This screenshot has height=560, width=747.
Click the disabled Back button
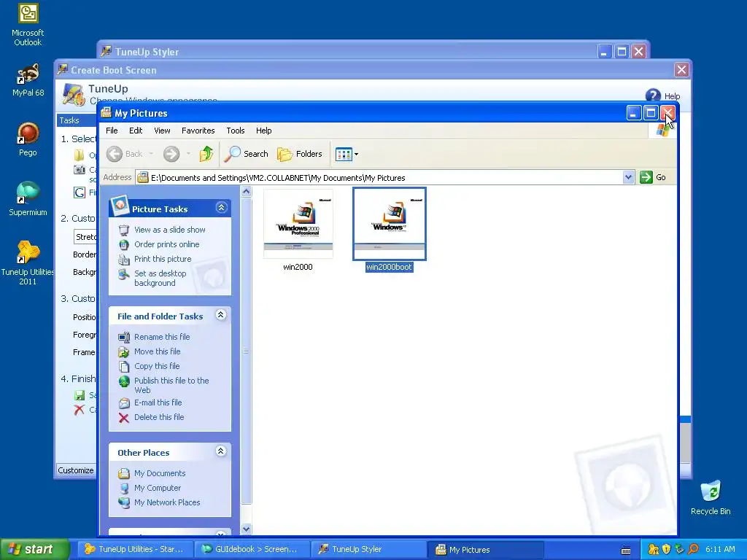[124, 154]
